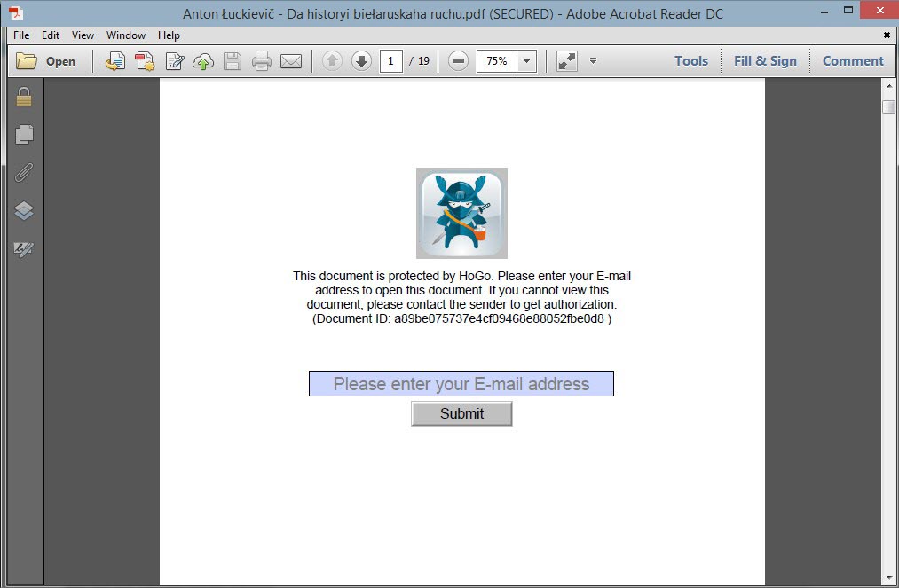Open the Comment pane

point(853,60)
